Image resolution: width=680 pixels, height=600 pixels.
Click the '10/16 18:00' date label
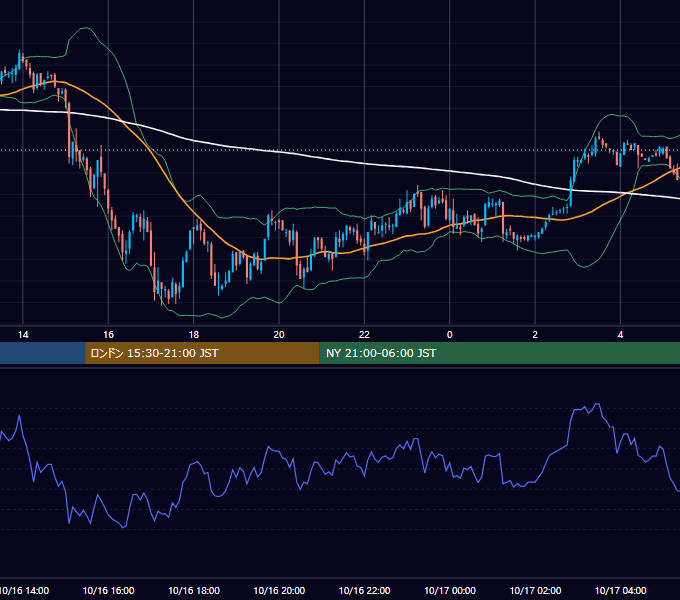pos(194,590)
